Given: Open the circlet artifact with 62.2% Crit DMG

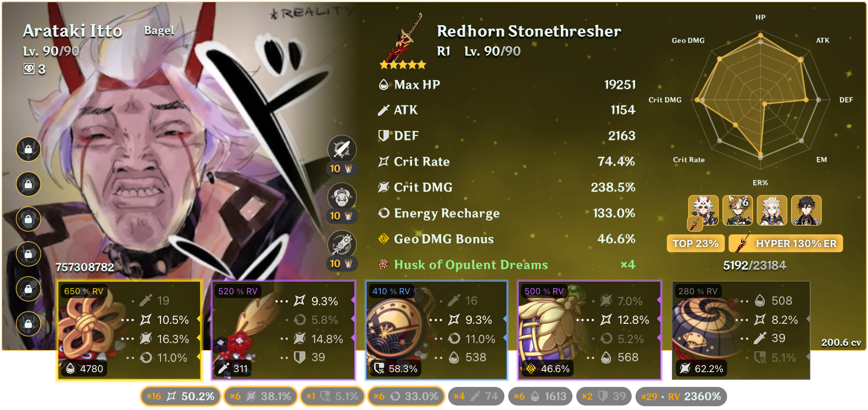Looking at the screenshot, I should (x=741, y=330).
